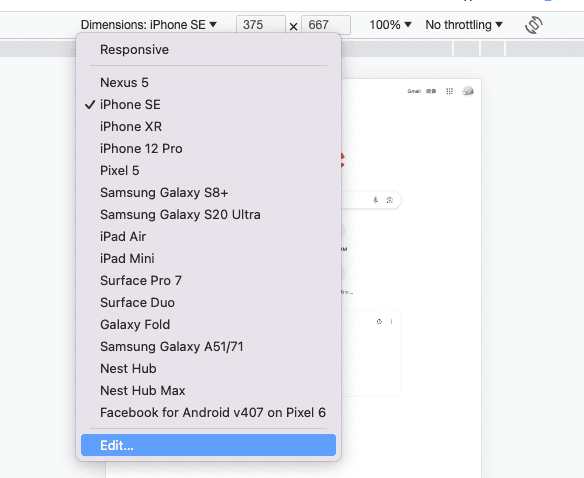Screen dimensions: 584x478
Task: Click the Google Lens image search icon
Action: click(x=390, y=200)
